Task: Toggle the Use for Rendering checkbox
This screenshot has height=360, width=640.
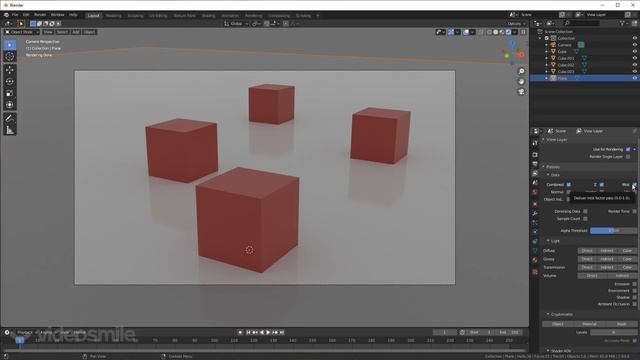Action: click(628, 149)
